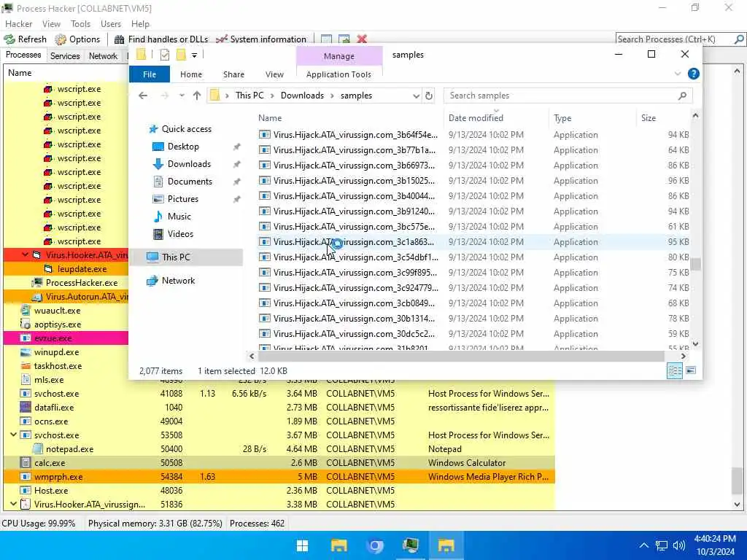Open the View menu in Process Hacker
747x560 pixels.
click(51, 24)
